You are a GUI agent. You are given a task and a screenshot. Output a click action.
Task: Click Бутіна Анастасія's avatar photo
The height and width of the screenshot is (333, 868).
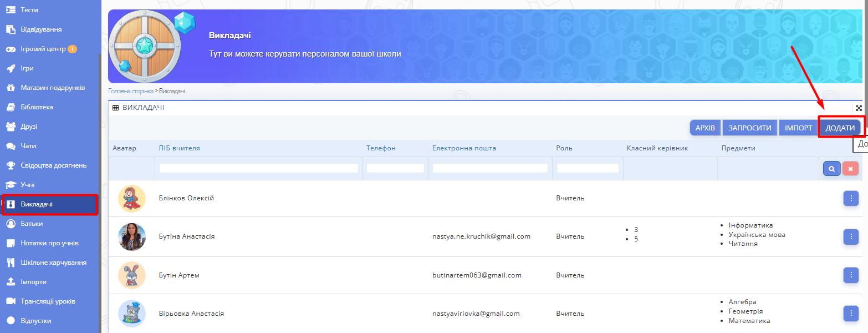coord(132,237)
